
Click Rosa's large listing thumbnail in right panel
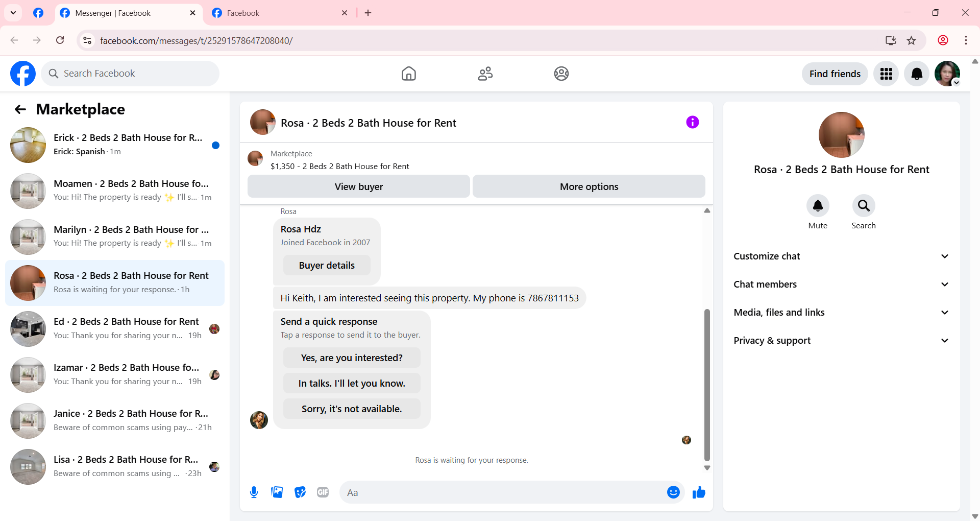tap(842, 135)
